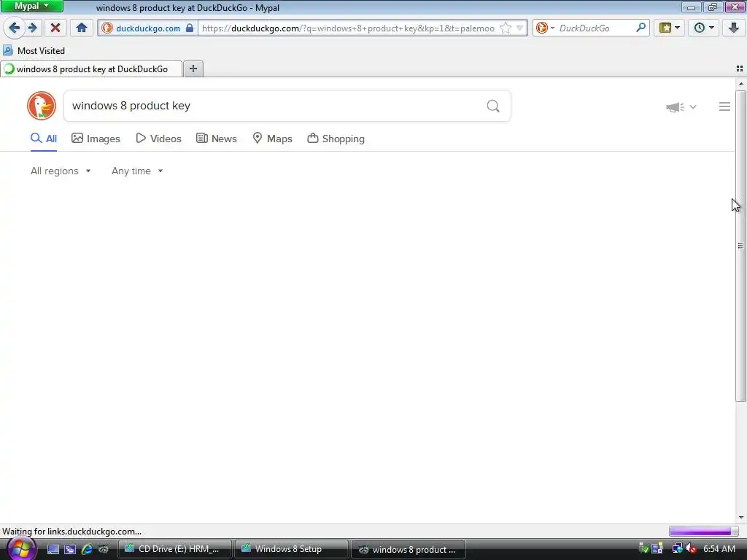
Task: Select the windows 8 product key tab
Action: [x=91, y=69]
